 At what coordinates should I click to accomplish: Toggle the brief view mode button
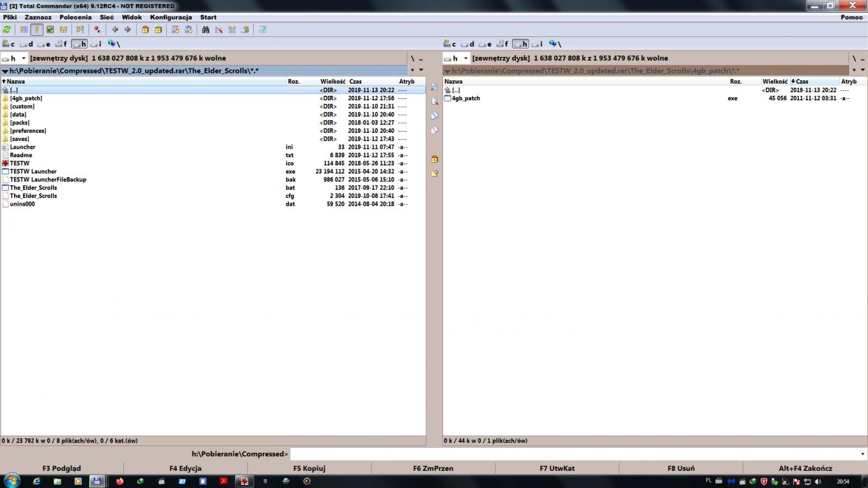point(24,29)
